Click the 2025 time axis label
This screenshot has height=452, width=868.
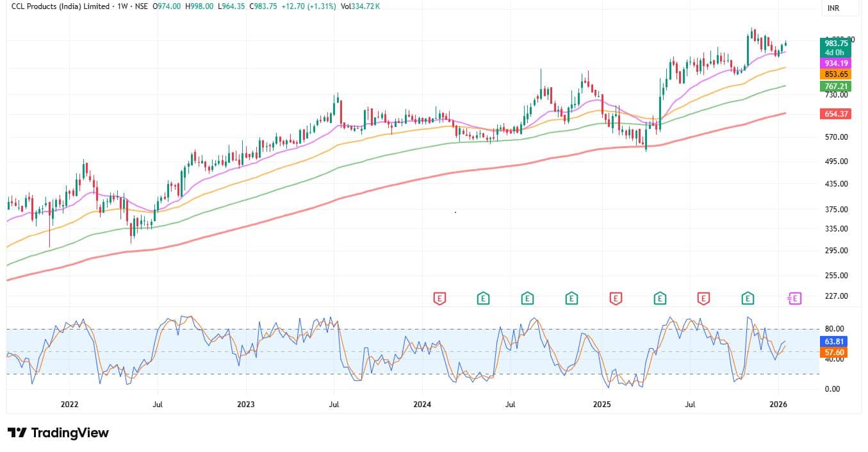click(x=602, y=405)
